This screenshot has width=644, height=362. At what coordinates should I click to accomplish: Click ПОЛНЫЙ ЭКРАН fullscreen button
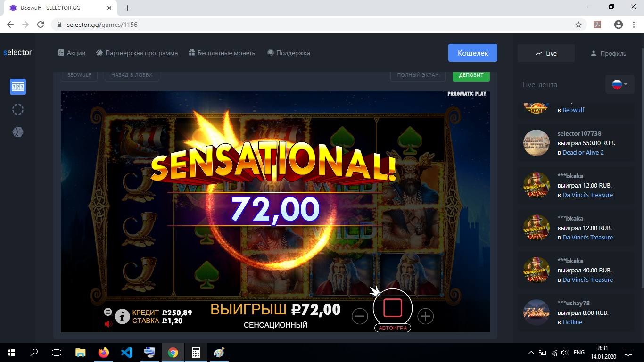[x=418, y=75]
